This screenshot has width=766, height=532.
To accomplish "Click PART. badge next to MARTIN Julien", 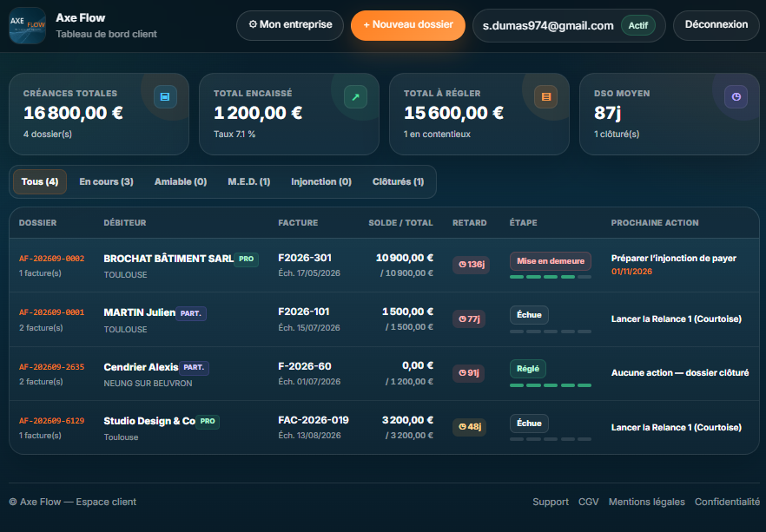I will point(191,313).
